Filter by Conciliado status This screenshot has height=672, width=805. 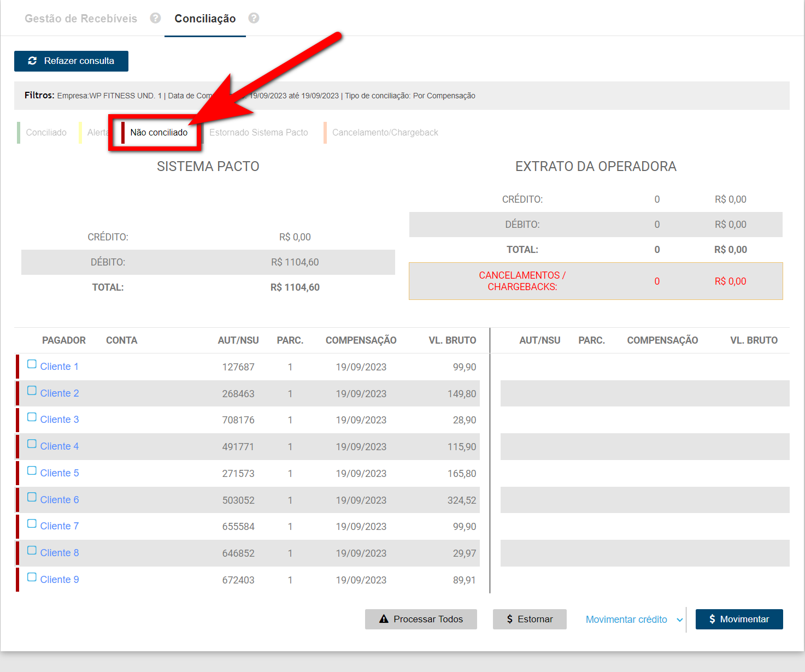point(46,133)
